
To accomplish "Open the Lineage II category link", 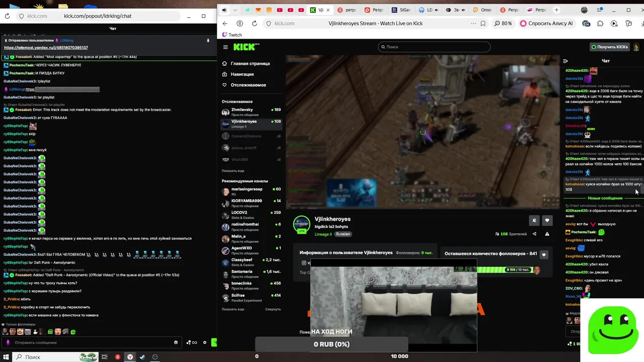I will click(323, 234).
